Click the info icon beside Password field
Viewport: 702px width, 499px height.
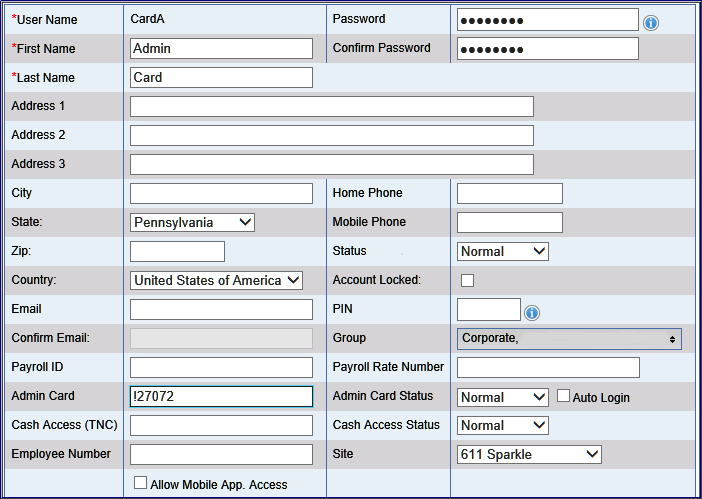(x=651, y=22)
